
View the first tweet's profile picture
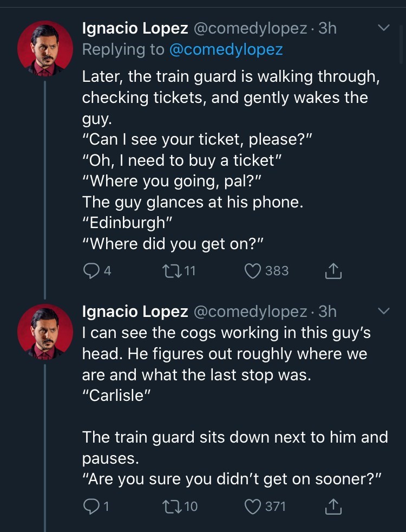pyautogui.click(x=45, y=48)
